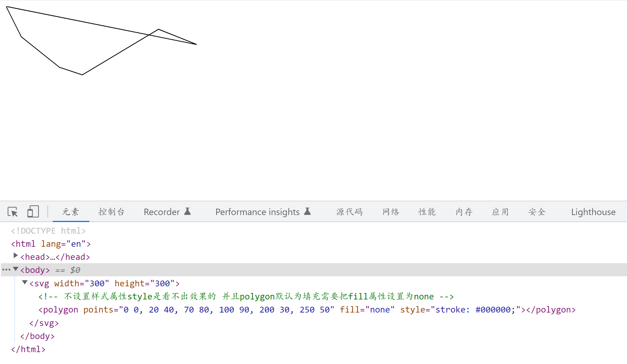Screen dimensions: 627x364
Task: Collapse the svg element node
Action: click(25, 283)
